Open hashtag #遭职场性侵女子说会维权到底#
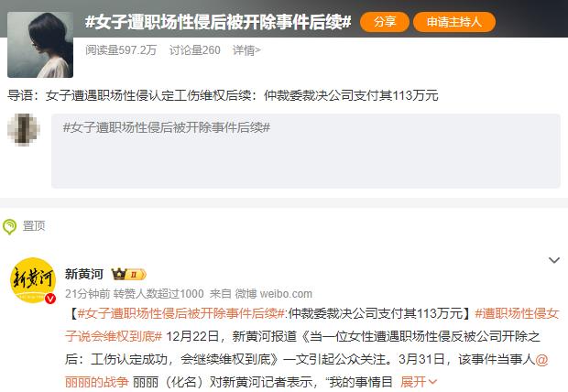 [312, 325]
